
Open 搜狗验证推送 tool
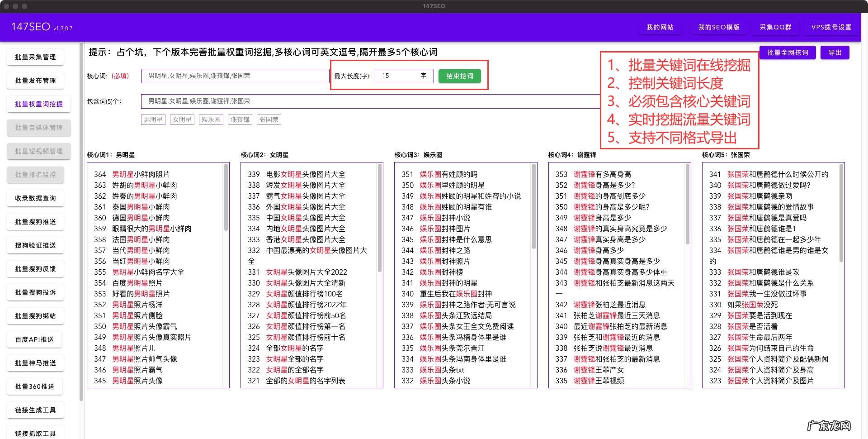(x=35, y=245)
